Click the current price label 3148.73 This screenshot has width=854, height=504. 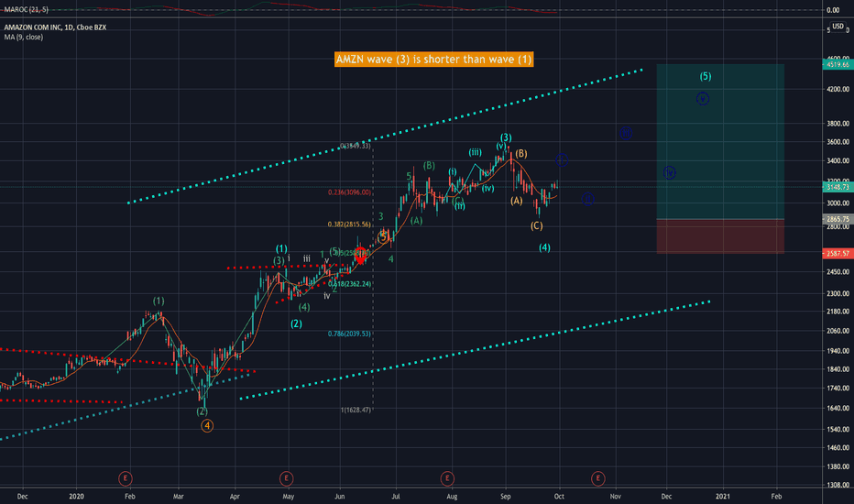pos(838,187)
